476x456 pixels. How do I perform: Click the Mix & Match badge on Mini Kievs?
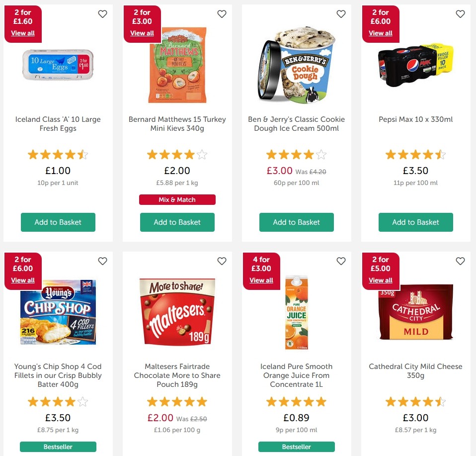pyautogui.click(x=177, y=199)
